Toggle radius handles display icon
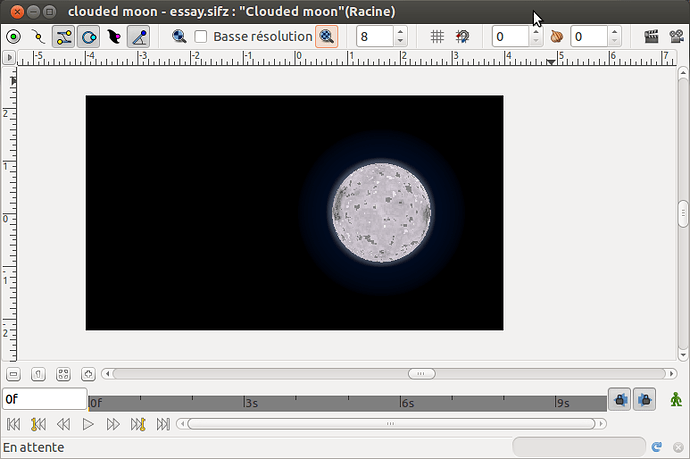 tap(89, 37)
